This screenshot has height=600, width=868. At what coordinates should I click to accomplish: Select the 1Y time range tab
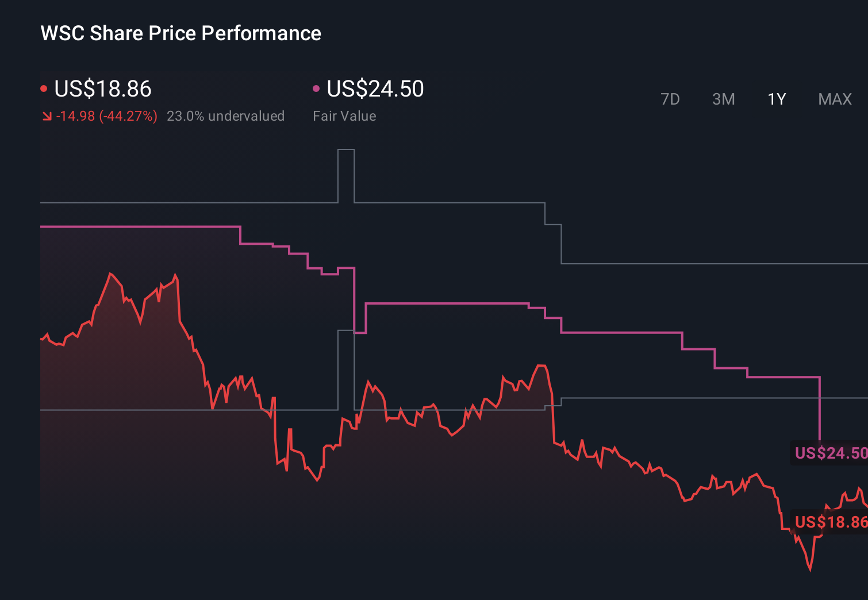(776, 99)
